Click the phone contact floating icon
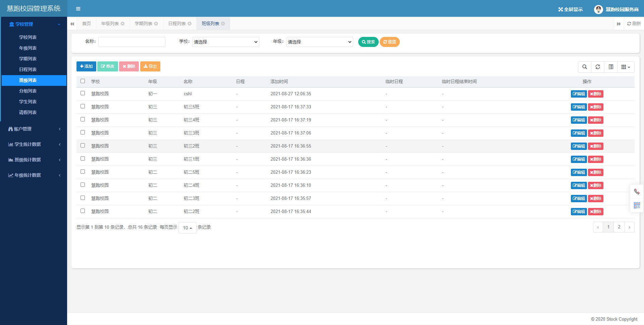The width and height of the screenshot is (644, 325). point(637,192)
